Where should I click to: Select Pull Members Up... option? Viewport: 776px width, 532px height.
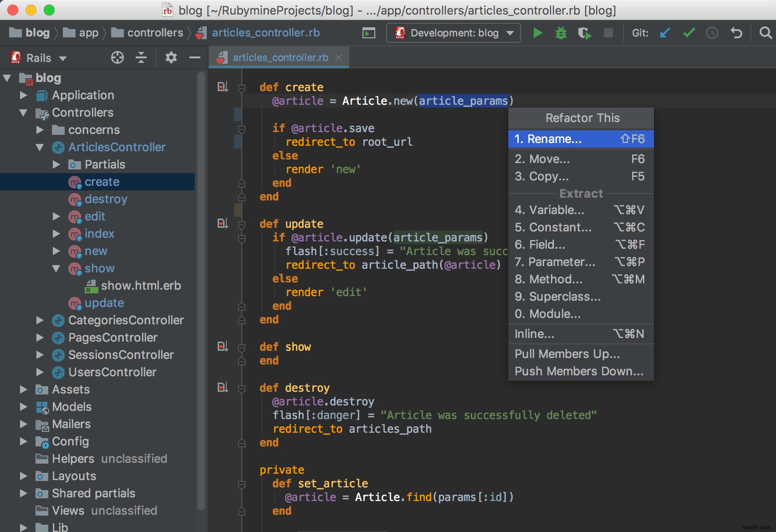pos(567,353)
